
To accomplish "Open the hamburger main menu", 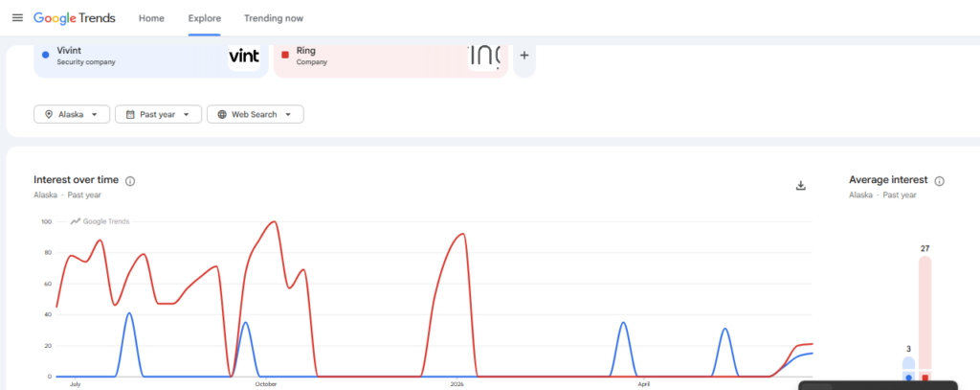I will pyautogui.click(x=17, y=18).
